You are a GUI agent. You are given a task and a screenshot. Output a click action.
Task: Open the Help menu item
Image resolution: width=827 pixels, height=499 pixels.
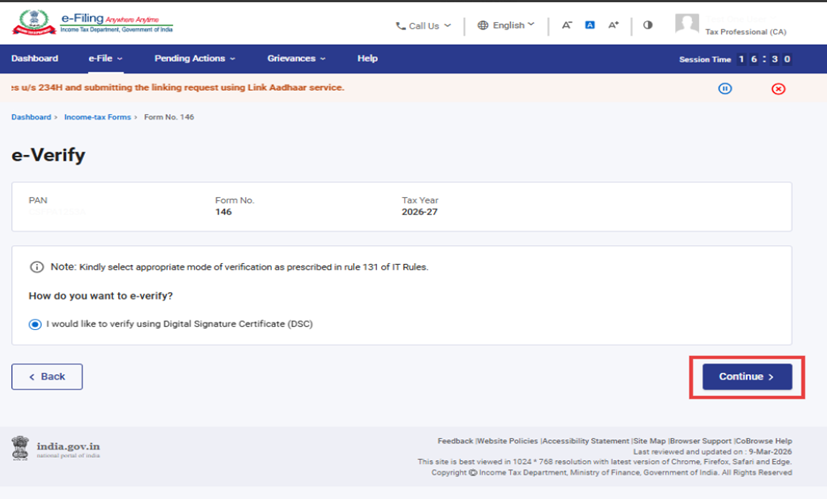coord(367,59)
